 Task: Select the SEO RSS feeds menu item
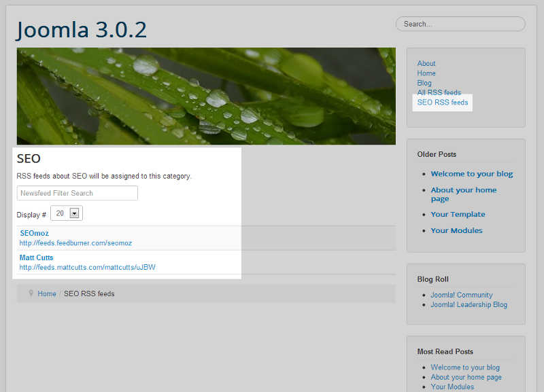443,102
